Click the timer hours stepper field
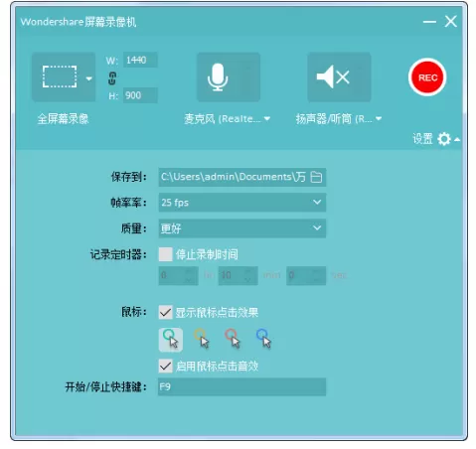476x449 pixels. coord(178,275)
